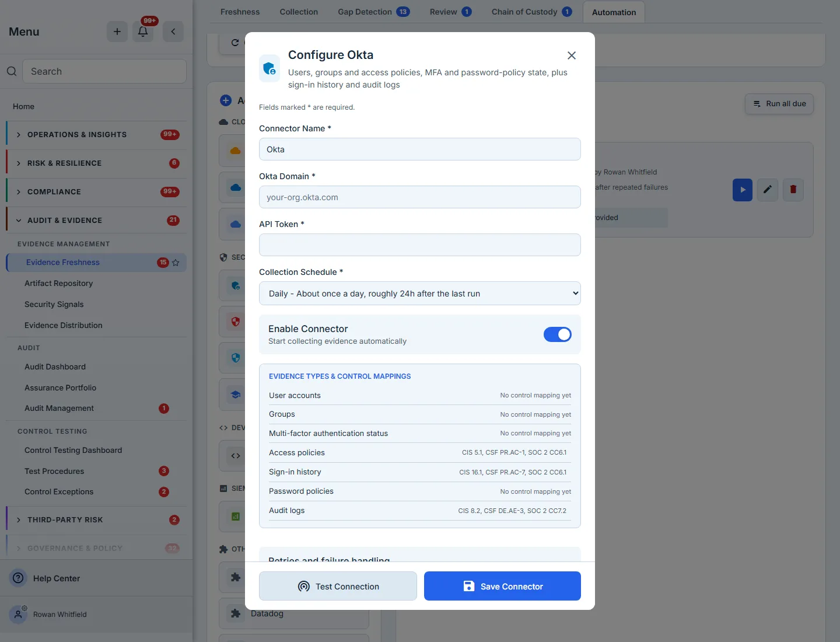Toggle the Enable Connector switch
840x642 pixels.
(x=558, y=334)
